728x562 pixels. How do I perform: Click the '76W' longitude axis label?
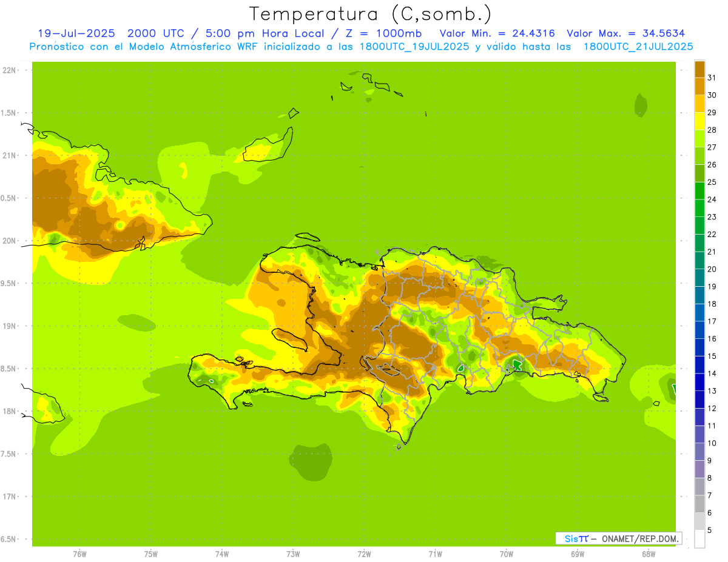coord(79,554)
